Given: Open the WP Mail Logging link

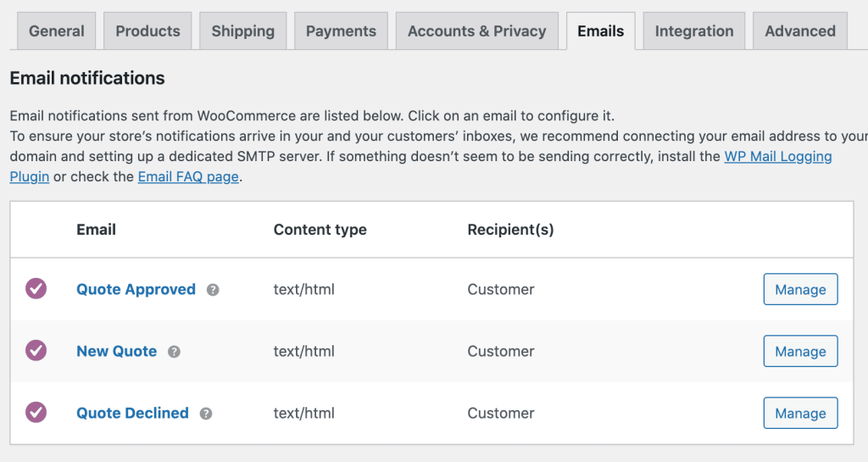Looking at the screenshot, I should (778, 157).
